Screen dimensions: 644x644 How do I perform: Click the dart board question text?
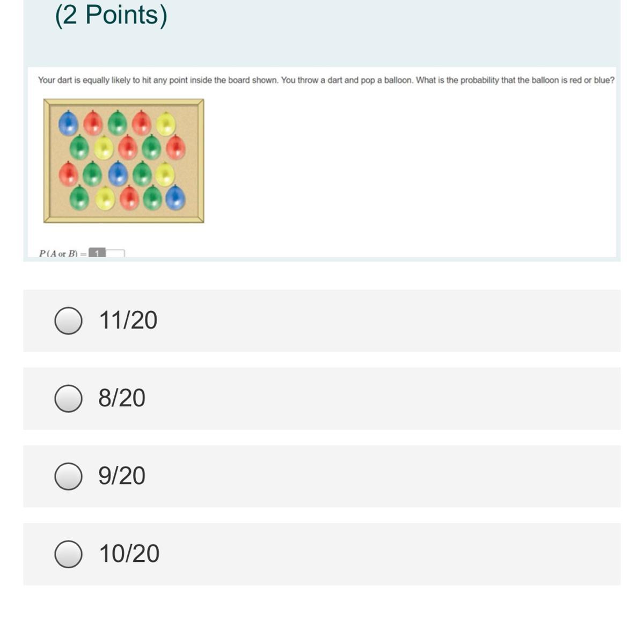tap(326, 80)
